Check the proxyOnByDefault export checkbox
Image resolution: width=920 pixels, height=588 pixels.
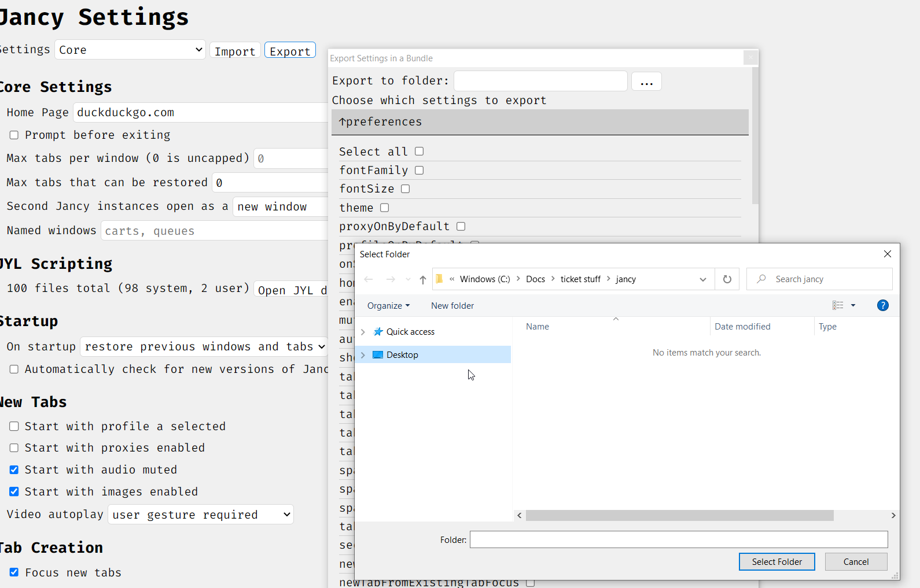coord(461,226)
